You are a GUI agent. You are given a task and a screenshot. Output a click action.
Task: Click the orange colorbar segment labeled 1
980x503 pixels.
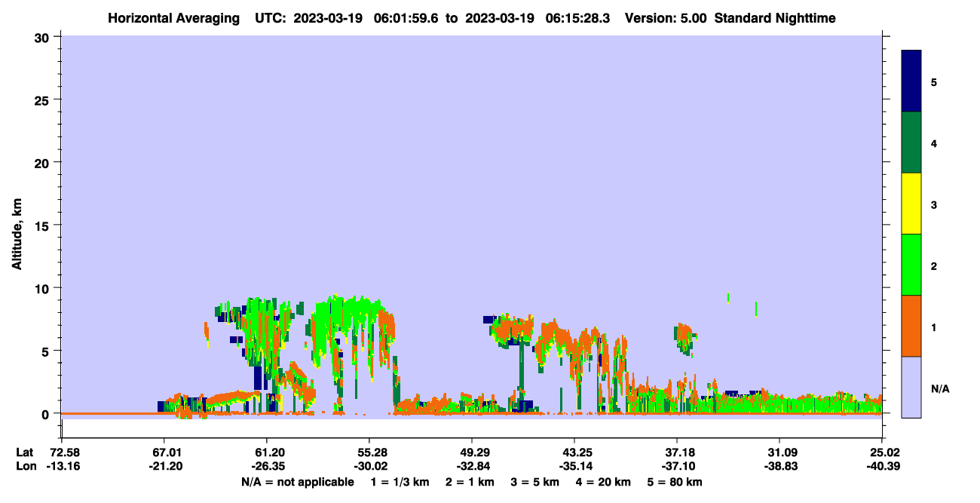(x=911, y=326)
